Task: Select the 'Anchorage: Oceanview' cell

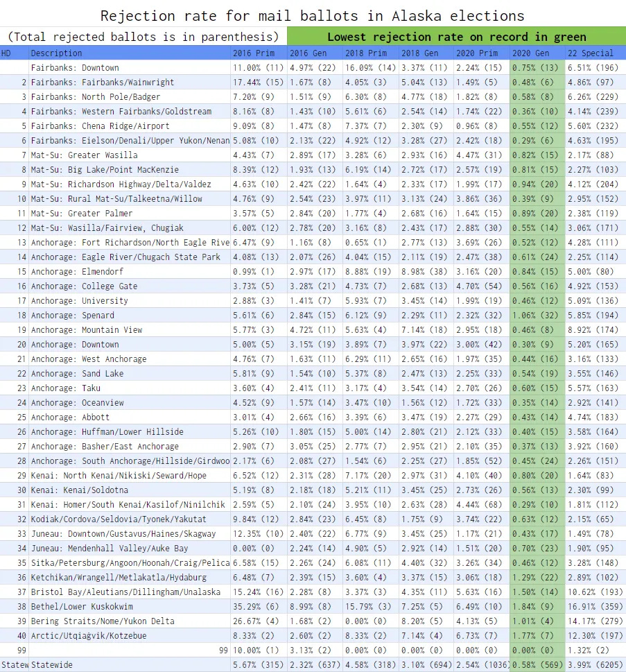Action: click(x=130, y=403)
